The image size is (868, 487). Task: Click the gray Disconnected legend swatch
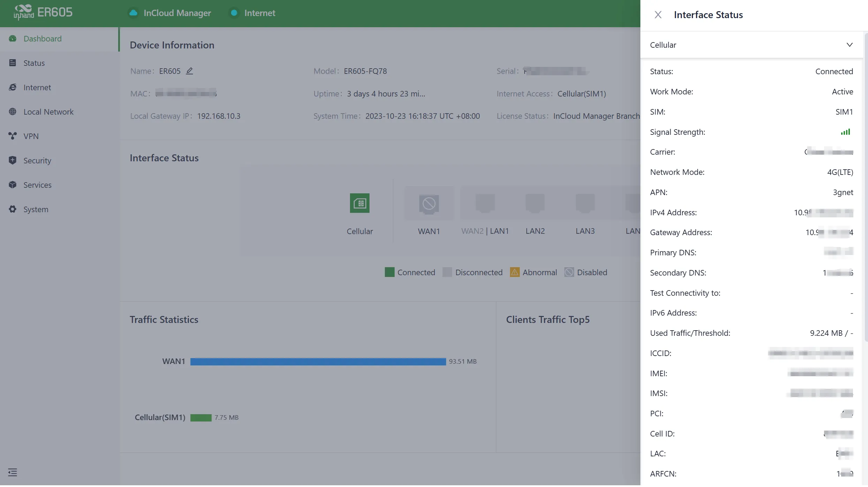click(x=447, y=273)
